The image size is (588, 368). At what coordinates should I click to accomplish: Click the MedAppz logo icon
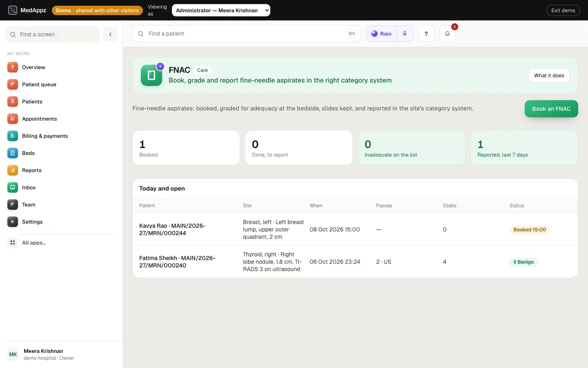coord(13,10)
